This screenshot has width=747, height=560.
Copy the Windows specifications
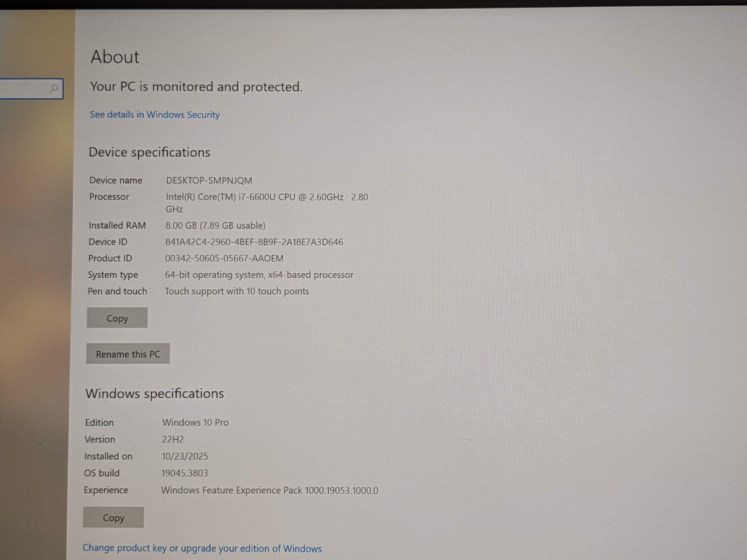(113, 518)
